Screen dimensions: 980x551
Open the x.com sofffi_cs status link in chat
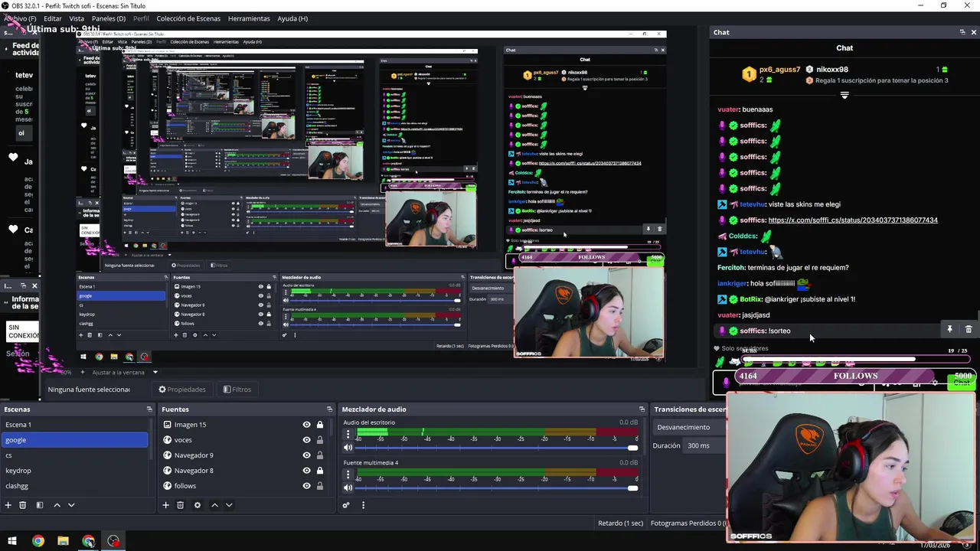(853, 220)
